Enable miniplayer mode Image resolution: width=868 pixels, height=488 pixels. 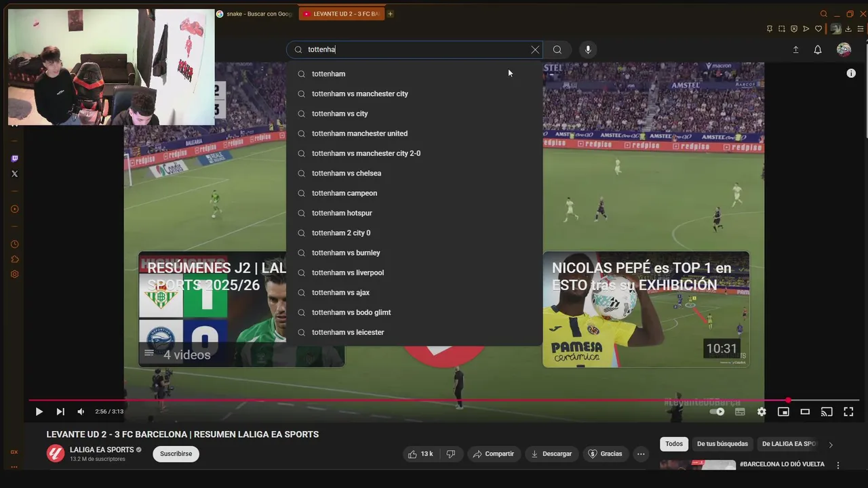(x=783, y=411)
